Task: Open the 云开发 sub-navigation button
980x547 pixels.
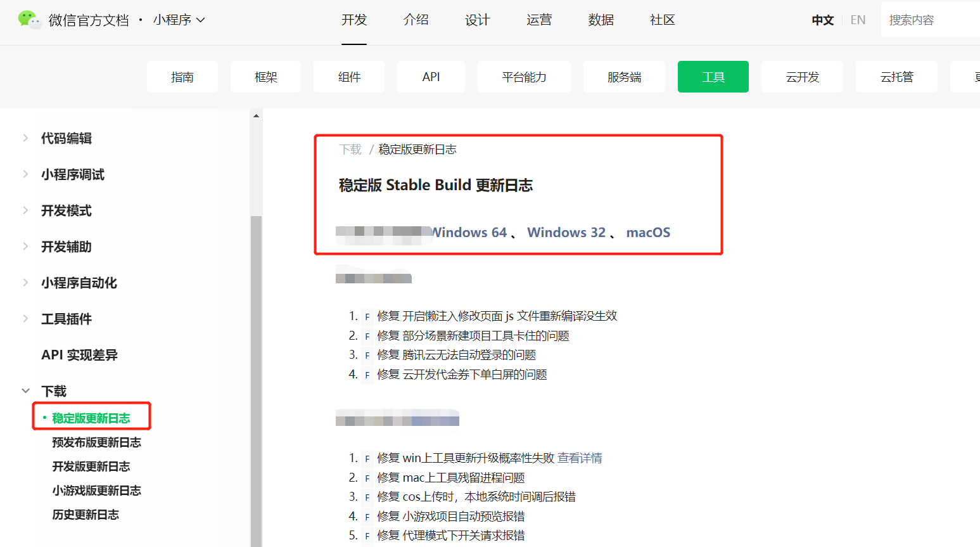Action: pos(802,77)
